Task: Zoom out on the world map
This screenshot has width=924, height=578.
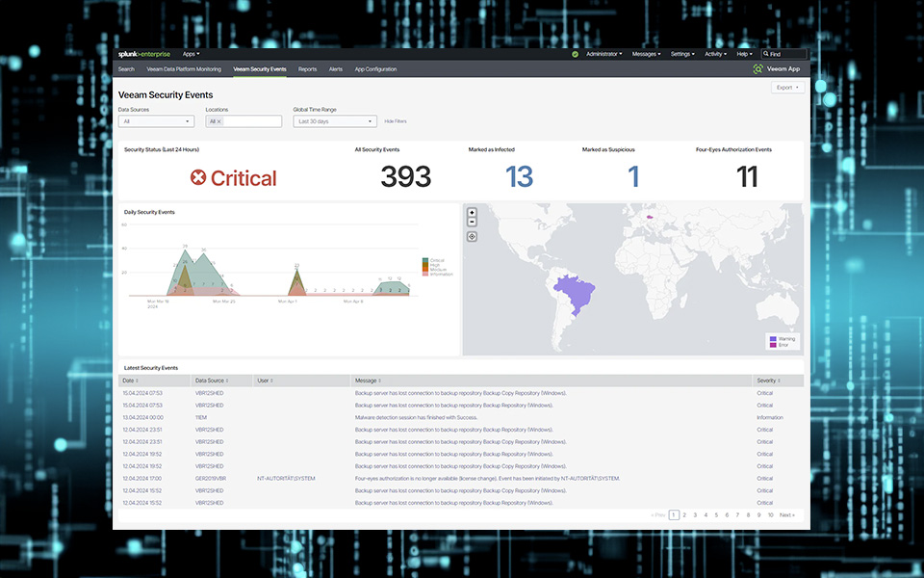Action: tap(472, 222)
